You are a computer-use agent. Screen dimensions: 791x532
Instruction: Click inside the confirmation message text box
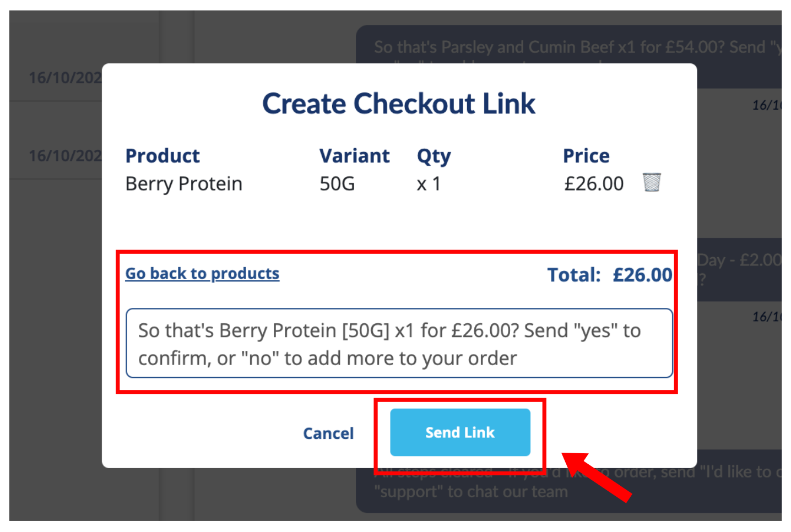pos(399,343)
